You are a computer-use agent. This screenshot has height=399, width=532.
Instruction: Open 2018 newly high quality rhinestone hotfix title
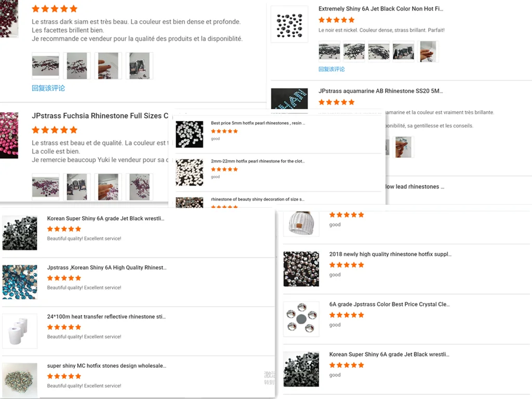pos(390,254)
